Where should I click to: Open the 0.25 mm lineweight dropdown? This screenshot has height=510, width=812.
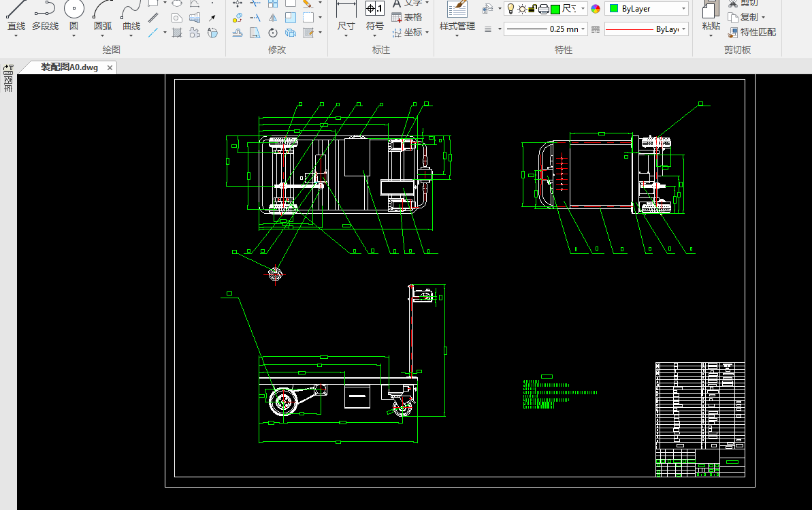click(x=583, y=29)
